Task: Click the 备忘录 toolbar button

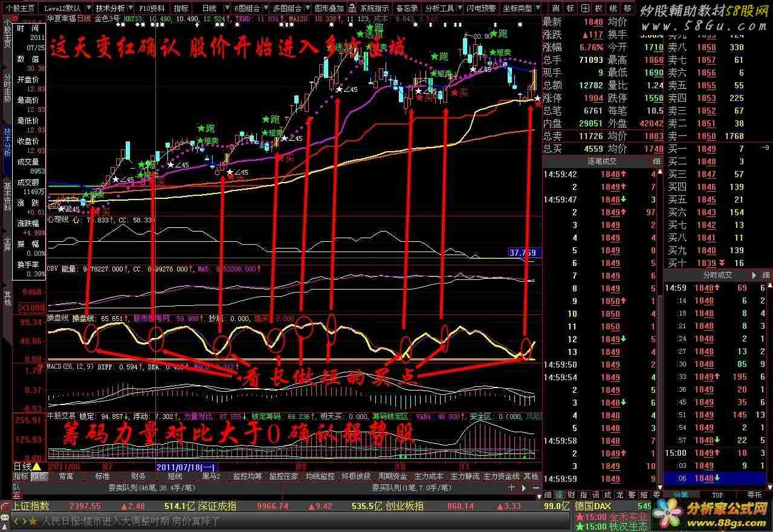Action: [406, 8]
